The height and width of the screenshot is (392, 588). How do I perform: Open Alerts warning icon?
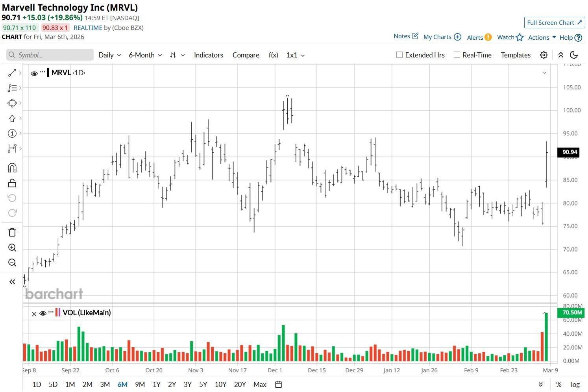coord(488,37)
